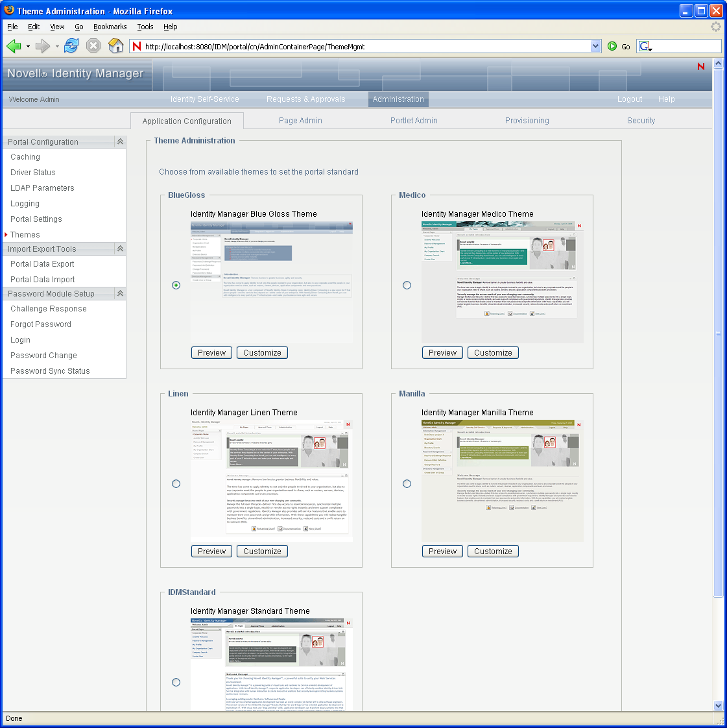This screenshot has height=728, width=727.
Task: Open Password Sync Status in the sidebar
Action: 50,370
